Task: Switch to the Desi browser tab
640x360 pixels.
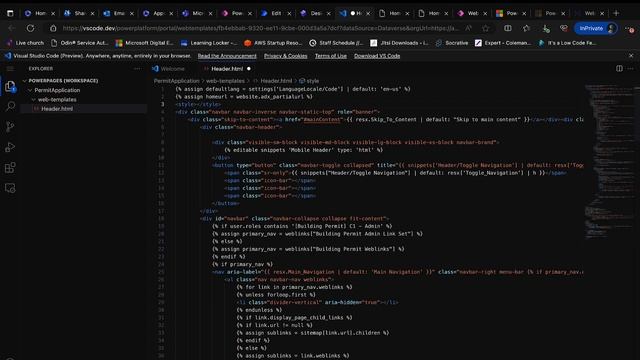Action: tap(316, 13)
